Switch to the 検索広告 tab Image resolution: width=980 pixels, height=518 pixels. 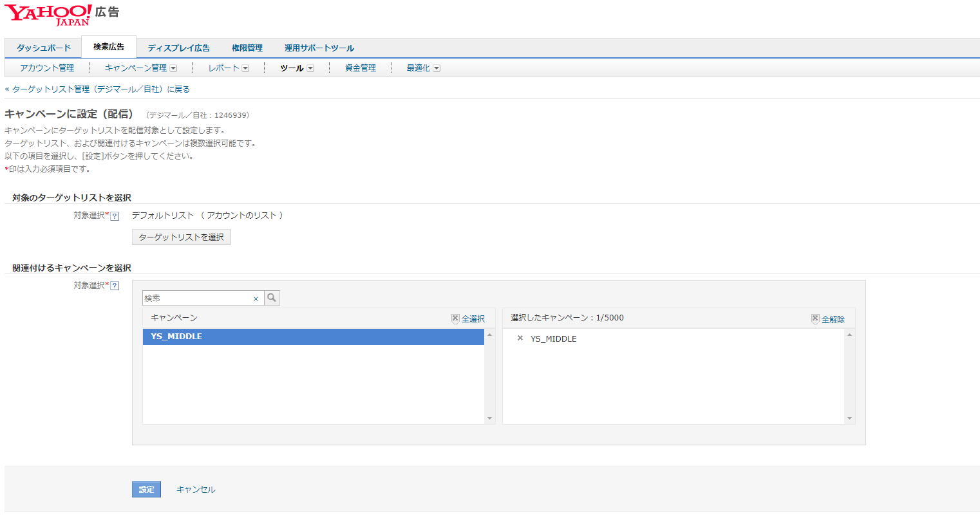109,47
